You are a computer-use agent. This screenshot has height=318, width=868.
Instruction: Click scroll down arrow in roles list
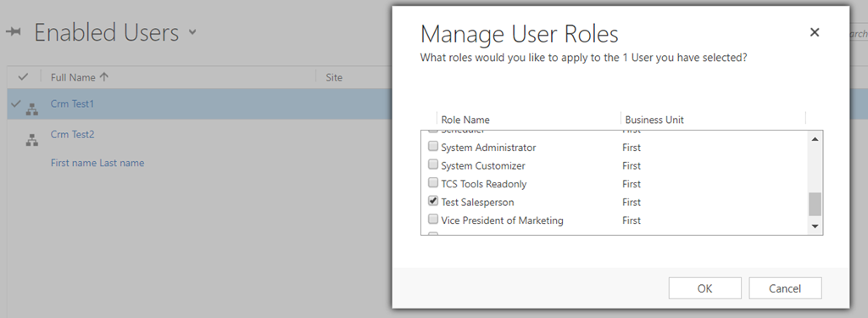tap(815, 226)
